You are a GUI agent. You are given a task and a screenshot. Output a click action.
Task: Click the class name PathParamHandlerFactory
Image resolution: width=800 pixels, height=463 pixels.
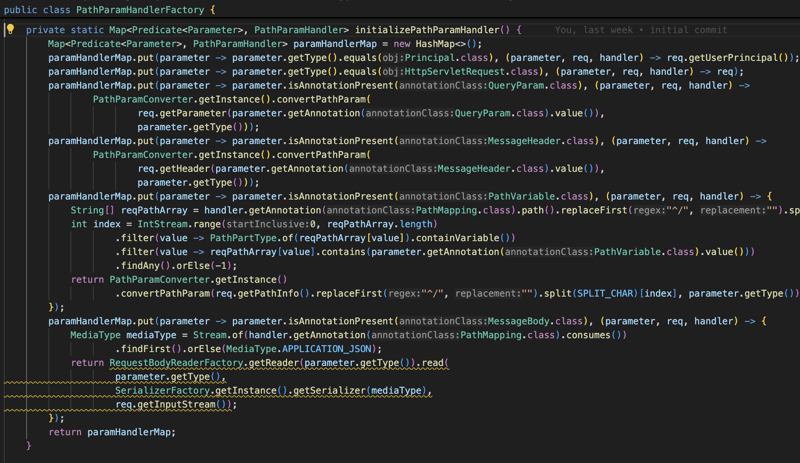[140, 10]
